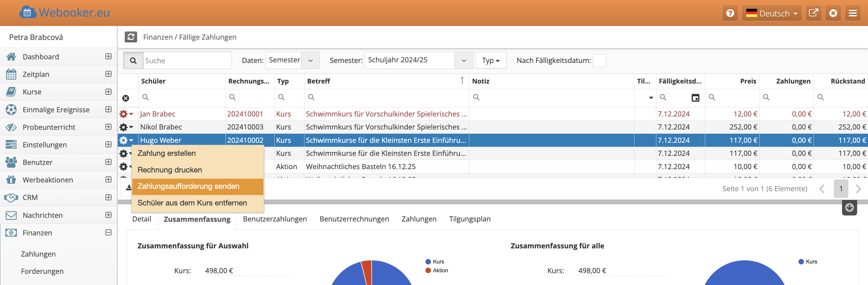Click the Probeunterricht eye icon
The image size is (868, 285).
tap(11, 127)
